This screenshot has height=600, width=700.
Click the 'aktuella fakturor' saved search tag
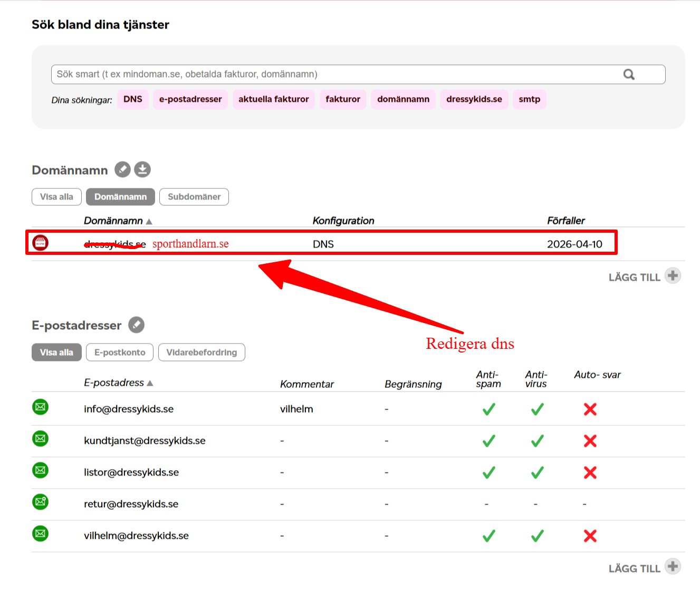pyautogui.click(x=273, y=99)
